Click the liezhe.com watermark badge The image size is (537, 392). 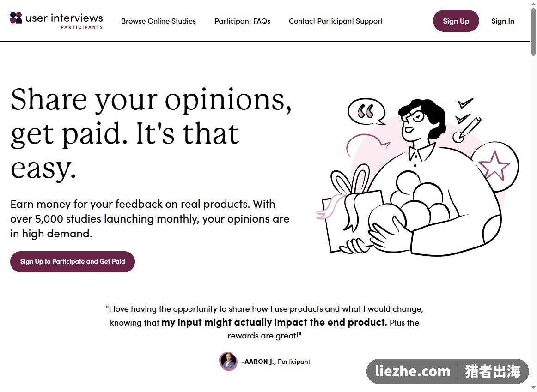tap(448, 371)
